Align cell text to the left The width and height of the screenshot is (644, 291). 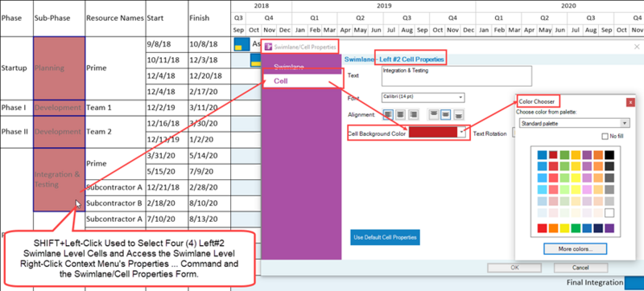tap(388, 114)
